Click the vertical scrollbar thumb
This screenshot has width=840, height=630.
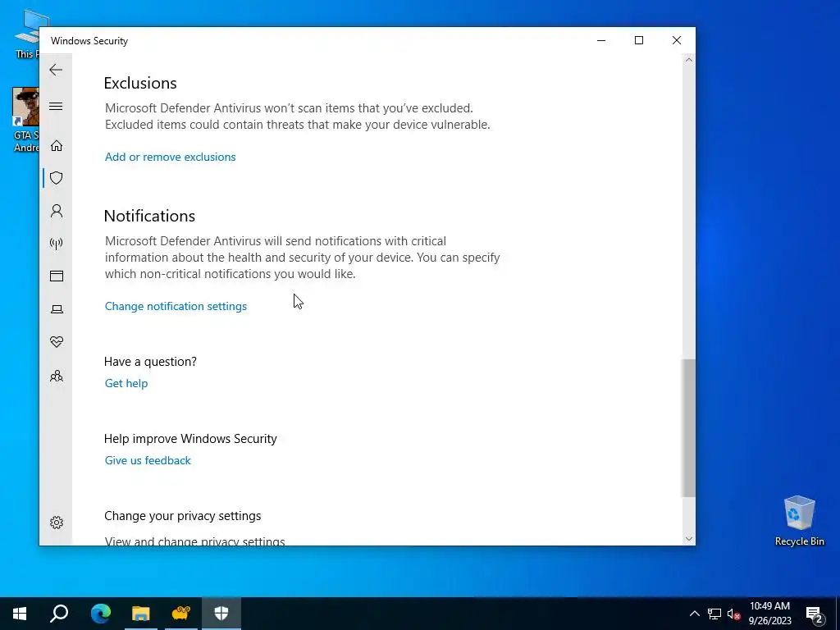[689, 428]
